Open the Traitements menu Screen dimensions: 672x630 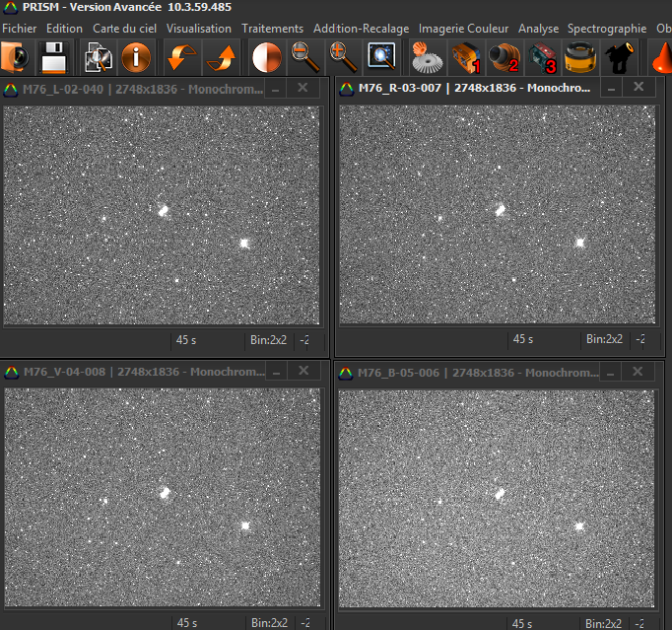click(x=272, y=29)
